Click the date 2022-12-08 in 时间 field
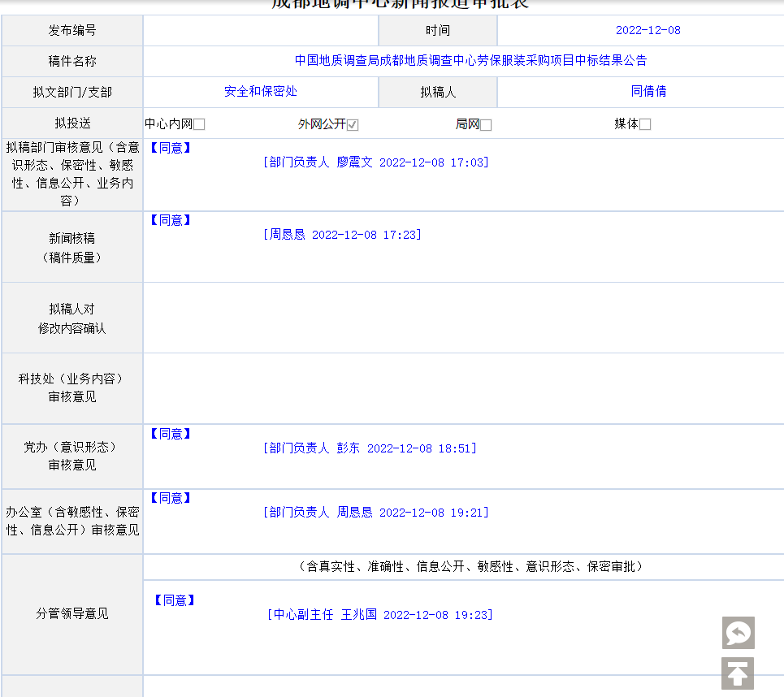This screenshot has height=697, width=784. [648, 30]
